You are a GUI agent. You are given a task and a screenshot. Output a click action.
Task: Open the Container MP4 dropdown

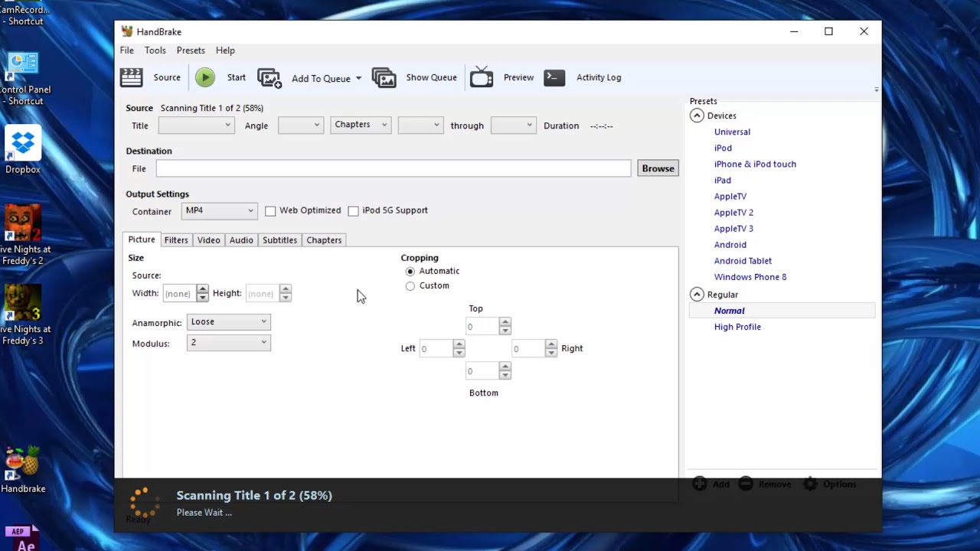point(220,210)
